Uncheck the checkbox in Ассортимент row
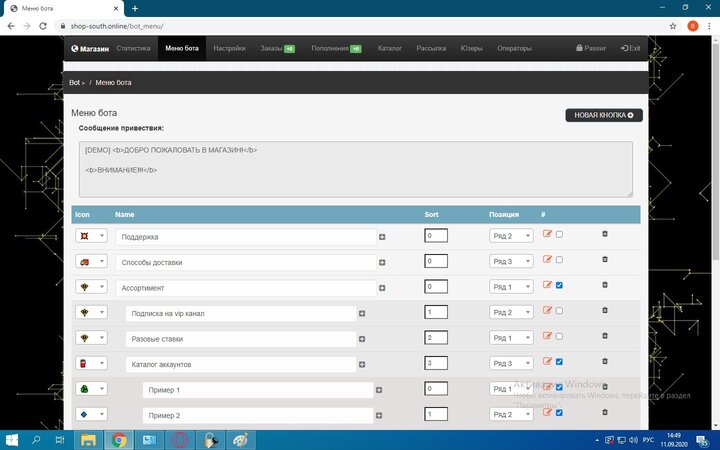 (559, 285)
